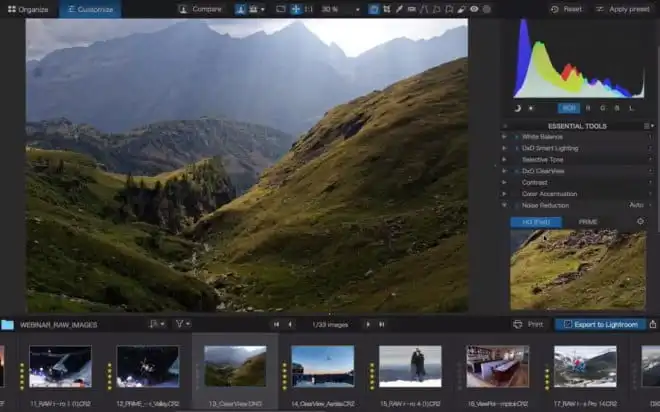Screen dimensions: 660x412
Task: Open the sort order dropdown
Action: 157,324
